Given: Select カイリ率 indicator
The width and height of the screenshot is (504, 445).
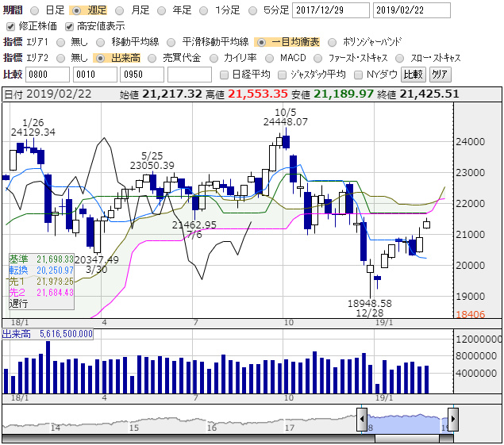Looking at the screenshot, I should (x=214, y=58).
